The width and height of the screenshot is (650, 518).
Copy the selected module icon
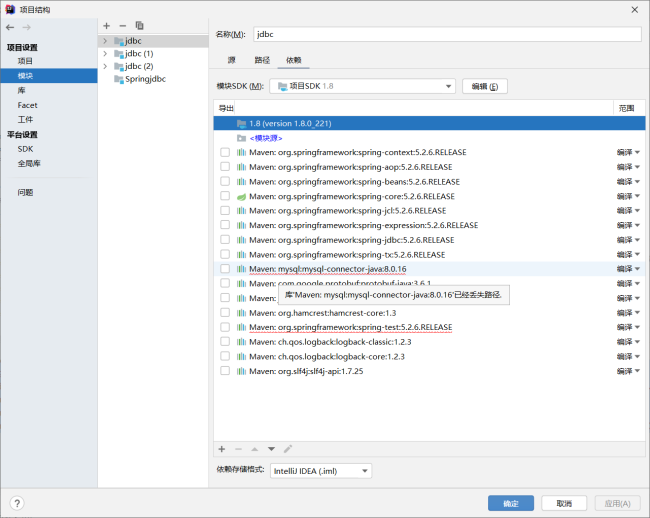[x=139, y=26]
